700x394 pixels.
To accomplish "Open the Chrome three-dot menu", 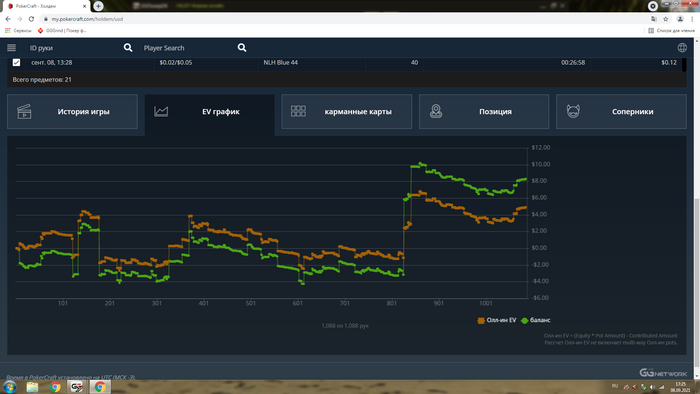I will [x=692, y=19].
